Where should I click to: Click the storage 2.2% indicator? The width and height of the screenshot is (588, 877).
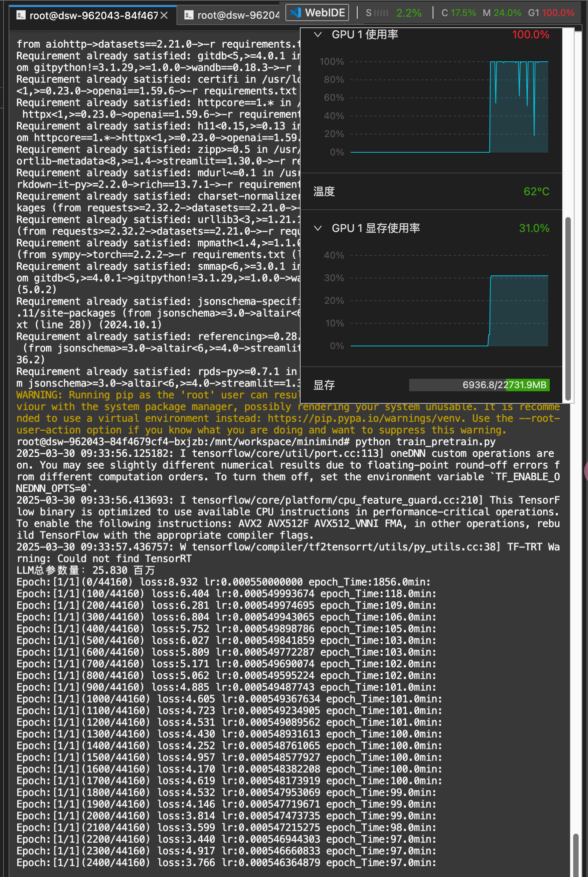click(408, 13)
